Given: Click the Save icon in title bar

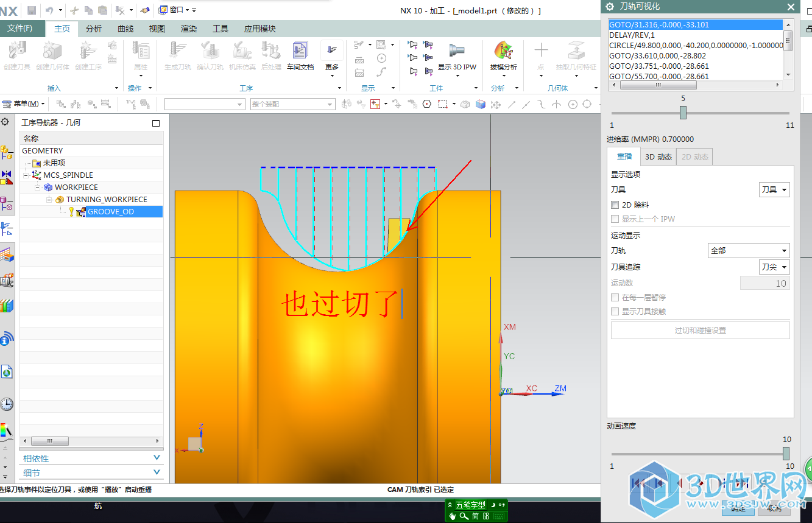Looking at the screenshot, I should pyautogui.click(x=32, y=10).
